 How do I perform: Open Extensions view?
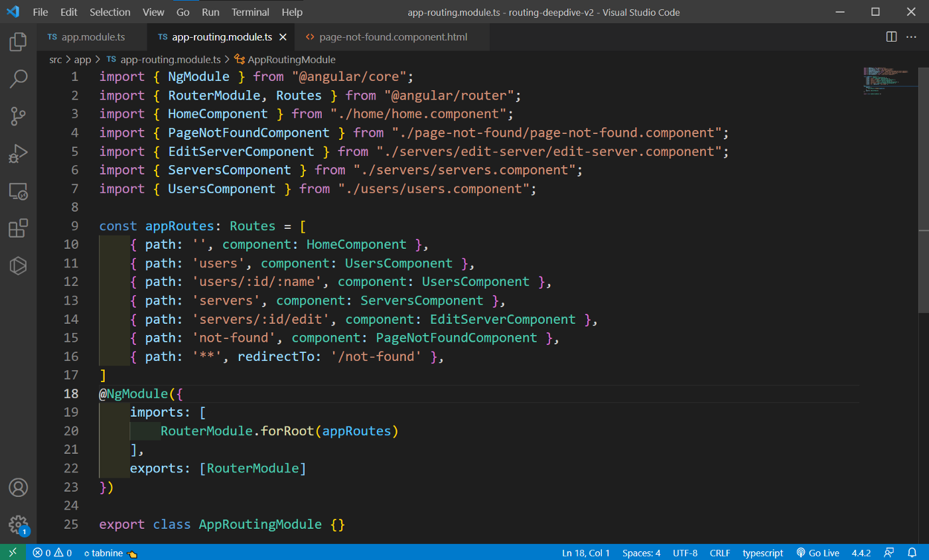[18, 229]
